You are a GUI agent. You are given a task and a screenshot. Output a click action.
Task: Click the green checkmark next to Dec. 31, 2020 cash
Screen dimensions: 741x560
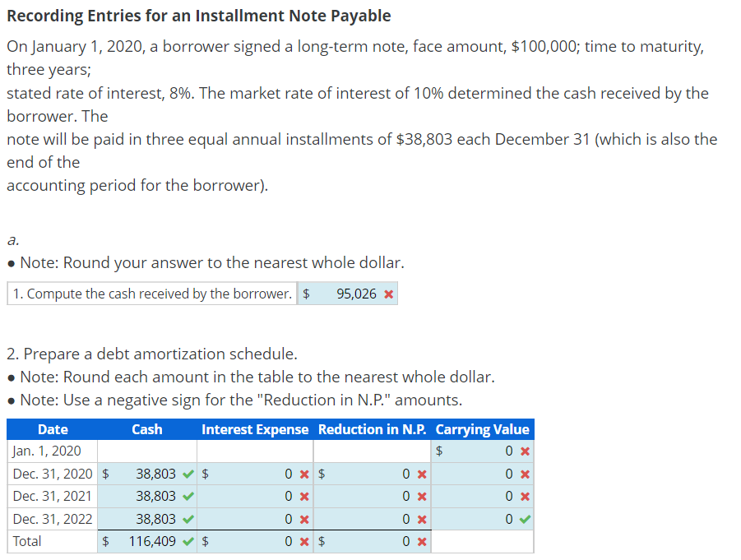(x=187, y=474)
